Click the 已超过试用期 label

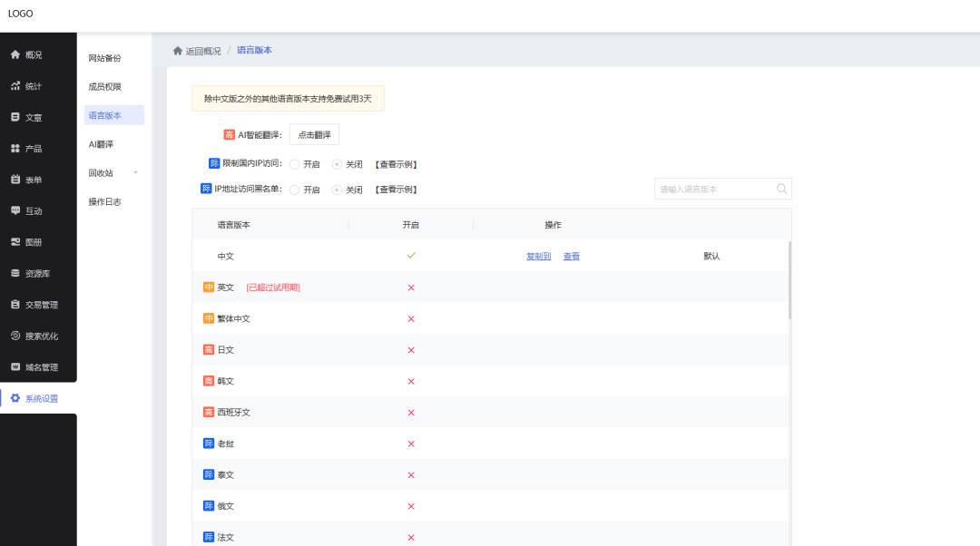273,288
